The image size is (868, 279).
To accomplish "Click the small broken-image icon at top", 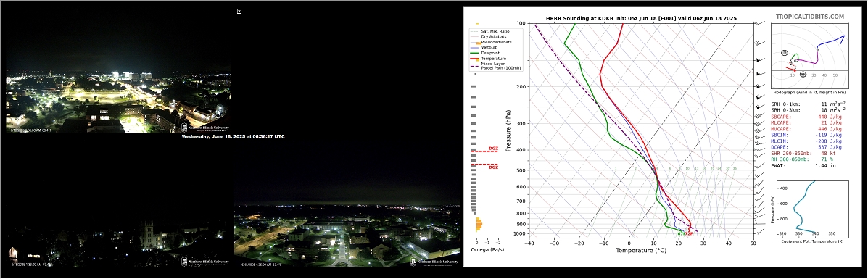I will (x=239, y=11).
